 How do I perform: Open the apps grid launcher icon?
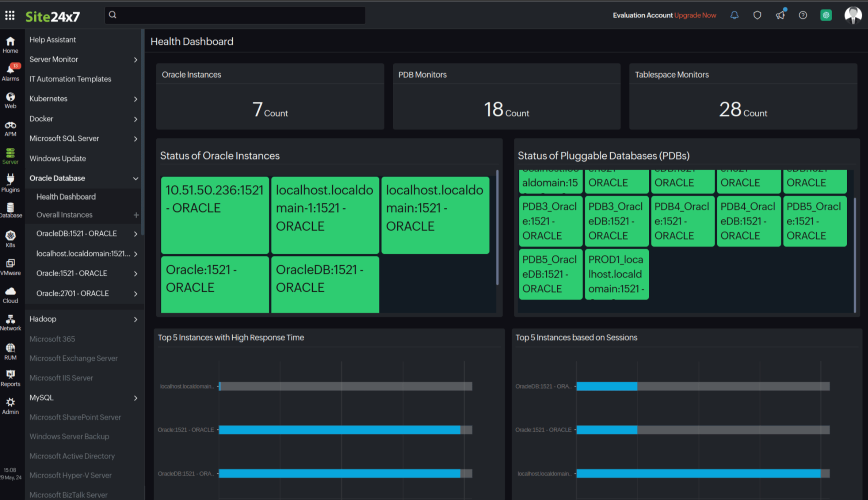(10, 15)
